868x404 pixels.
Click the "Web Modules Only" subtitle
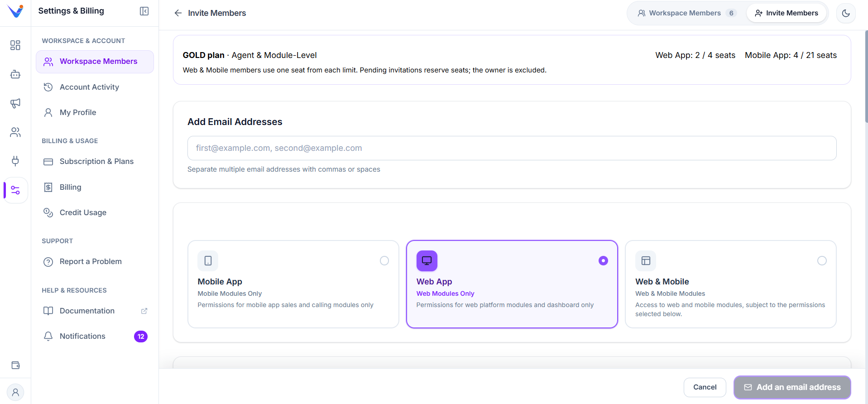pyautogui.click(x=445, y=293)
